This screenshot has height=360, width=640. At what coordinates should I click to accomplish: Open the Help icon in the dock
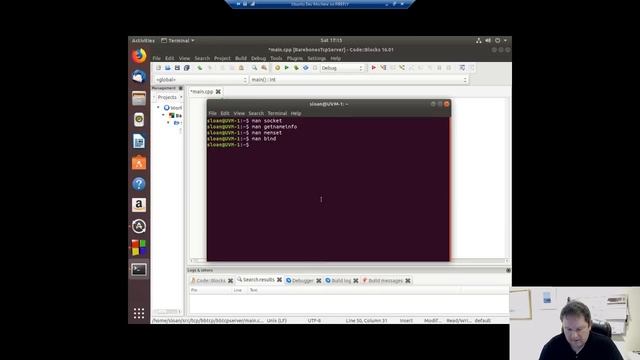click(x=139, y=184)
